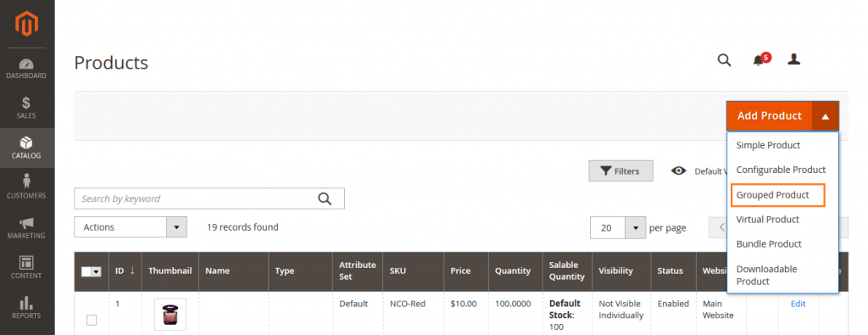Open the Catalog sidebar menu
Screen dimensions: 868x335
click(26, 148)
